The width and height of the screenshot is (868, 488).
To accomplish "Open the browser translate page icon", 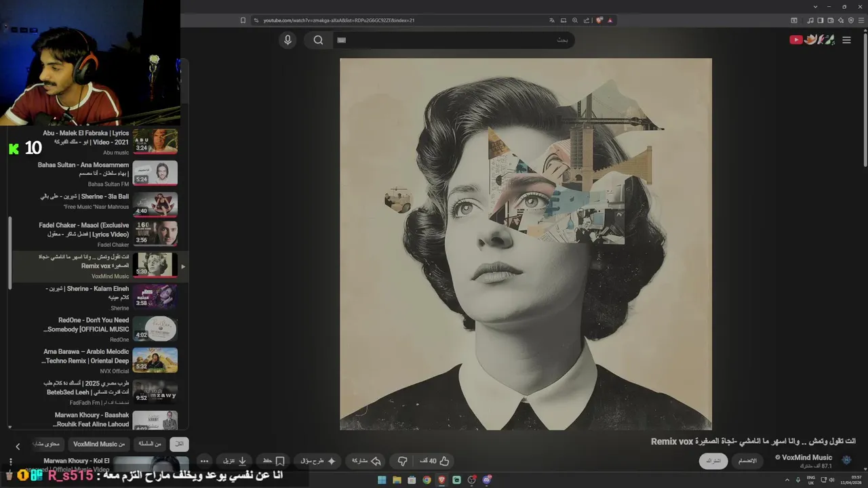I will [551, 20].
